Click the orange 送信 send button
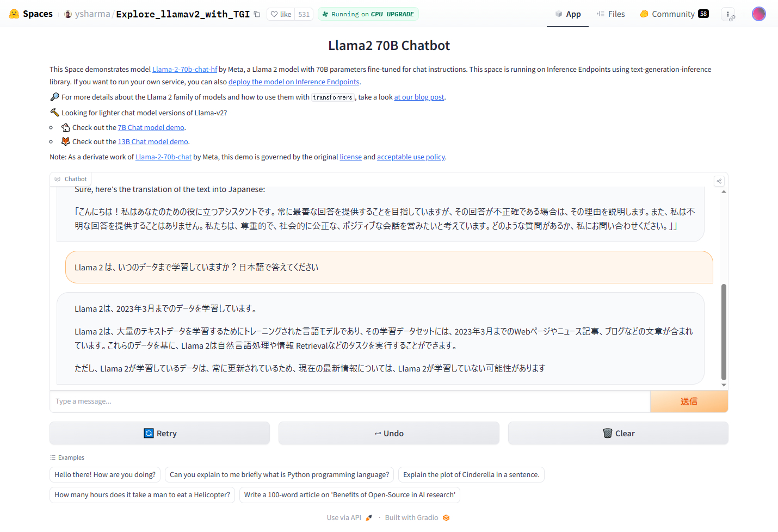Viewport: 778px width, 532px height. [689, 401]
